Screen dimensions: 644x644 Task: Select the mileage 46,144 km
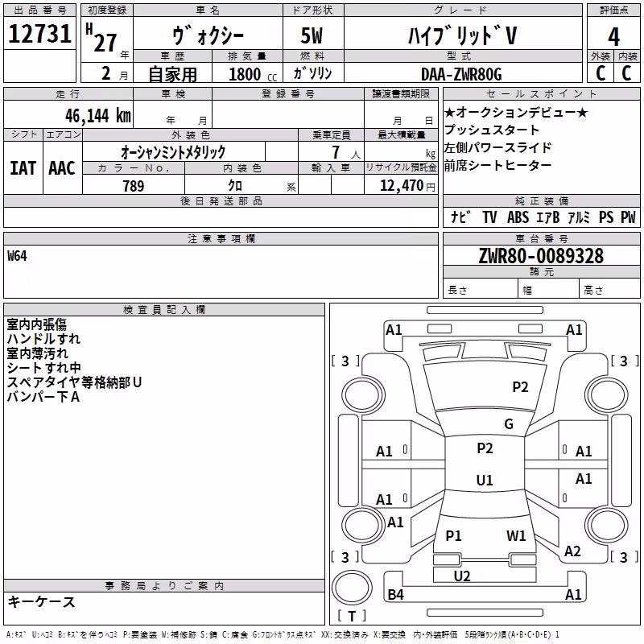coord(97,116)
